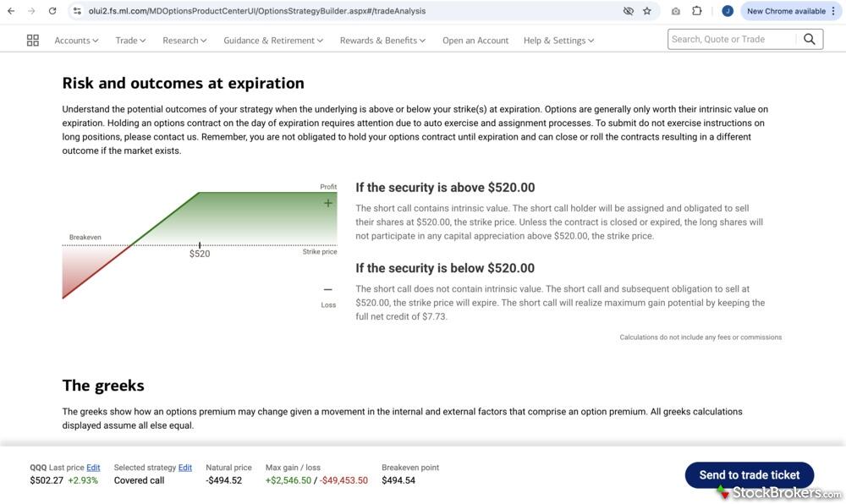Expand the Trade dropdown menu
846x504 pixels.
click(130, 40)
